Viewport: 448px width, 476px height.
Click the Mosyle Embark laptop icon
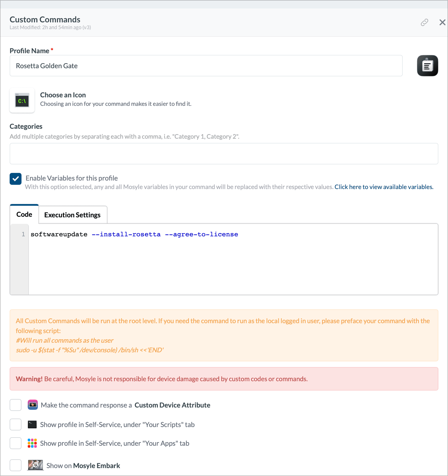[x=35, y=465]
